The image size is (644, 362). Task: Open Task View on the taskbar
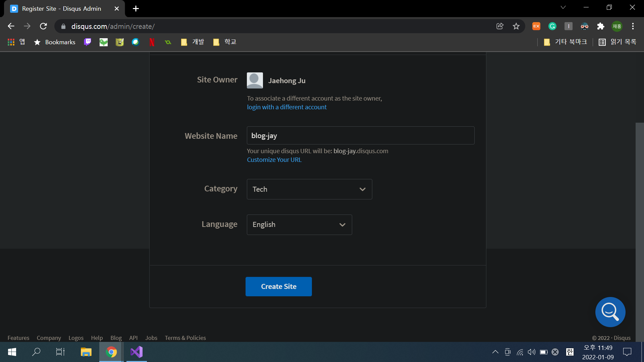point(60,352)
